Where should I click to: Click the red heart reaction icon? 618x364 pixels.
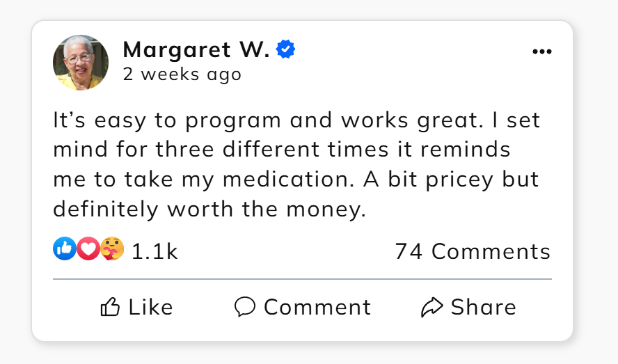coord(88,249)
